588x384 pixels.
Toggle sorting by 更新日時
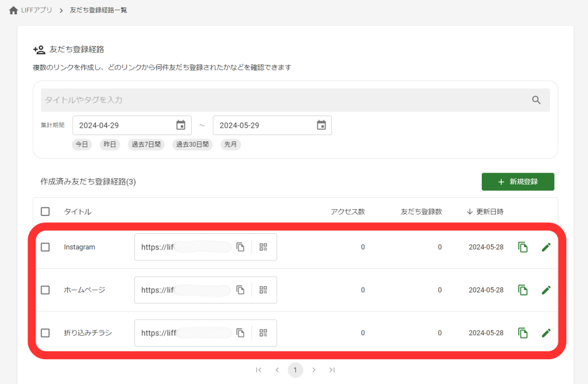tap(485, 211)
